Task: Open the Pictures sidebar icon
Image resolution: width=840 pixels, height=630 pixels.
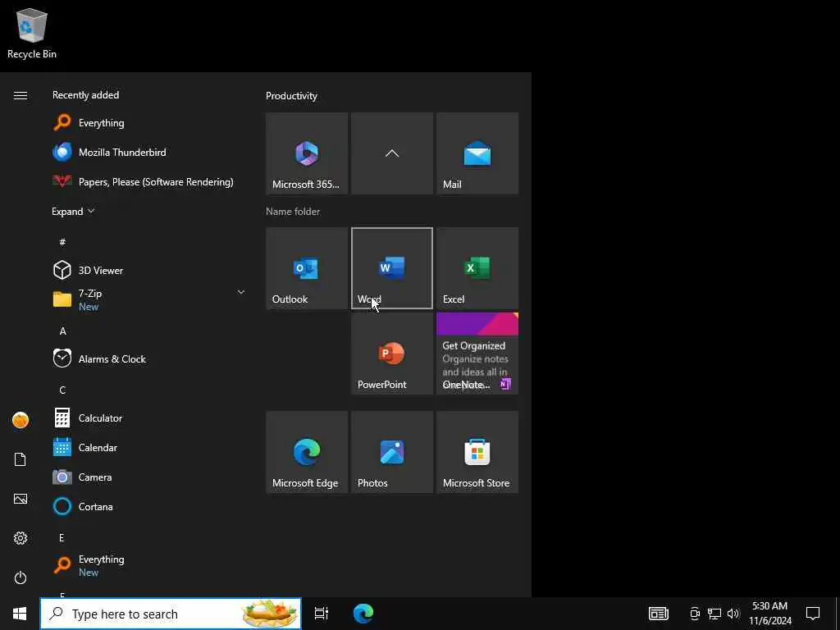Action: tap(21, 499)
